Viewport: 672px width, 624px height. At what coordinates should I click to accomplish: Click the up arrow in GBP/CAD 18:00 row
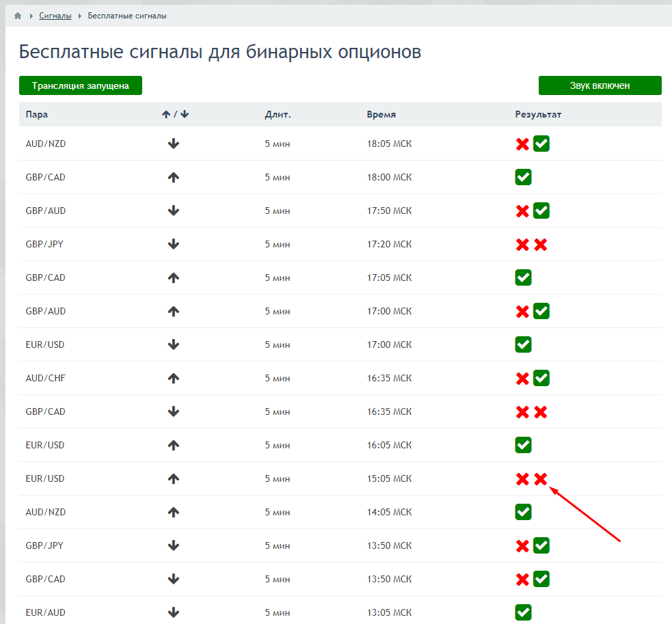pos(173,177)
